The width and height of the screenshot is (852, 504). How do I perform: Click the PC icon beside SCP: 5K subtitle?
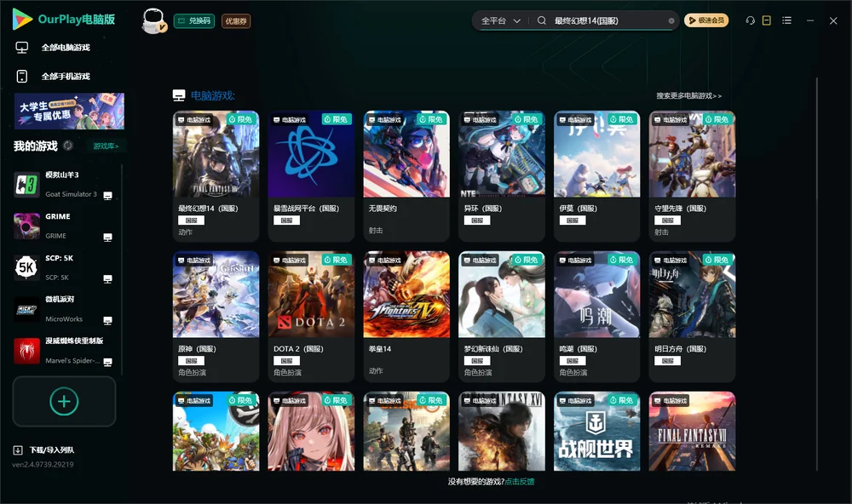coord(107,279)
